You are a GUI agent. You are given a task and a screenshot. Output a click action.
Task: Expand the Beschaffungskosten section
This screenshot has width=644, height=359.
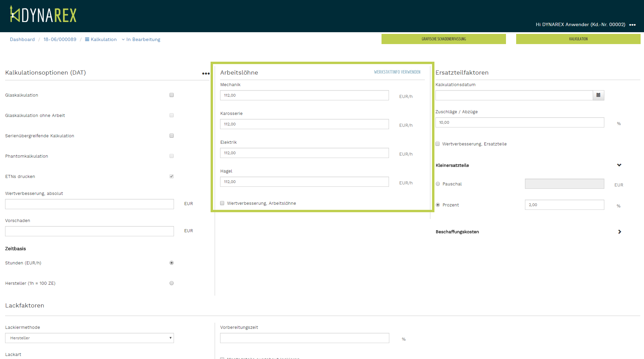pyautogui.click(x=619, y=232)
